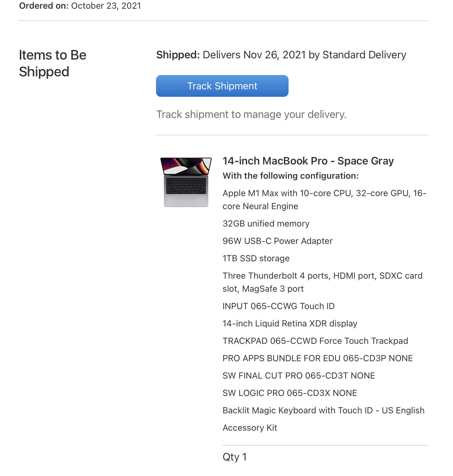The width and height of the screenshot is (453, 476).
Task: Click the 1TB SSD storage line
Action: tap(256, 258)
